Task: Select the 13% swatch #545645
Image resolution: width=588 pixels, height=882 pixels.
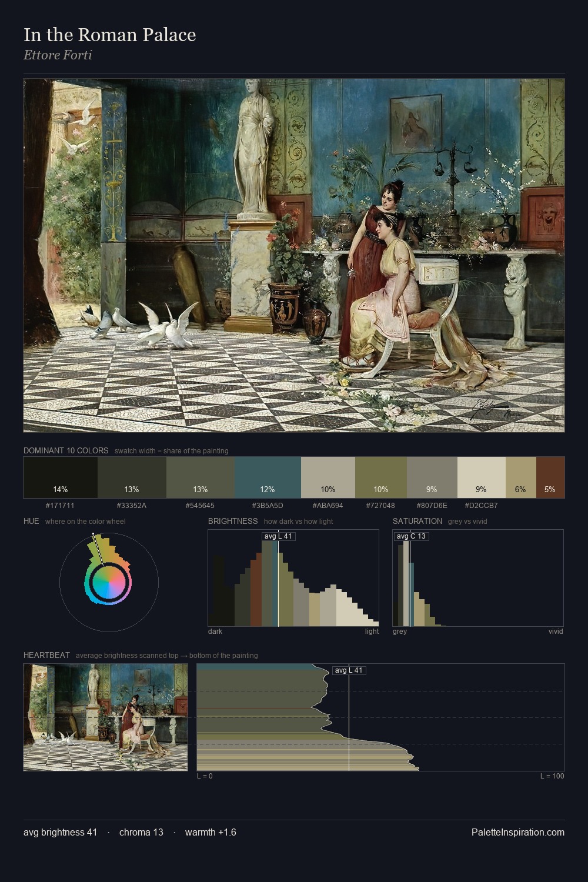Action: coord(201,477)
